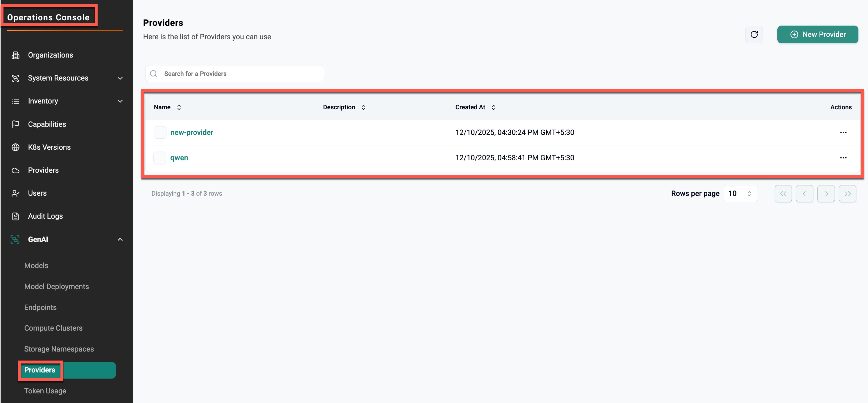Click the K8s Versions globe icon
This screenshot has height=403, width=868.
click(x=15, y=147)
